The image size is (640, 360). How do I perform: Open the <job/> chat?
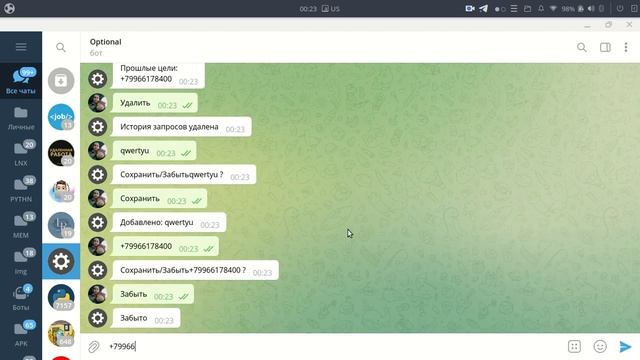[x=61, y=117]
